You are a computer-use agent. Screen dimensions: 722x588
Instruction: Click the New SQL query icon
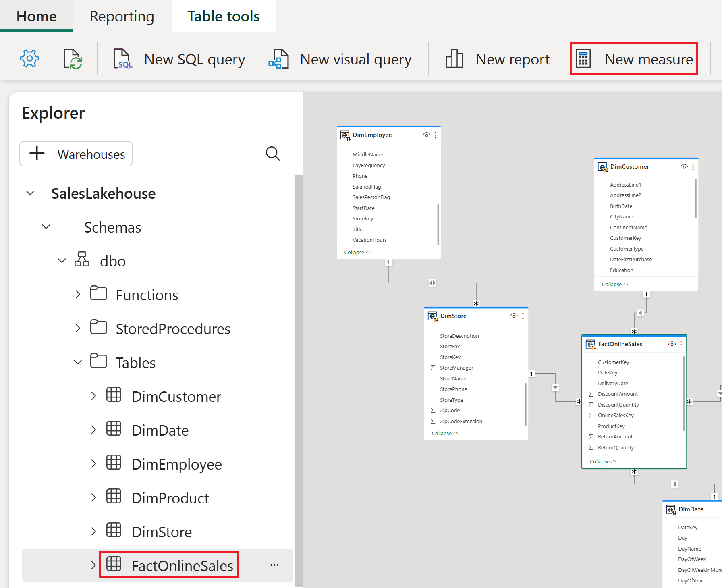[122, 59]
